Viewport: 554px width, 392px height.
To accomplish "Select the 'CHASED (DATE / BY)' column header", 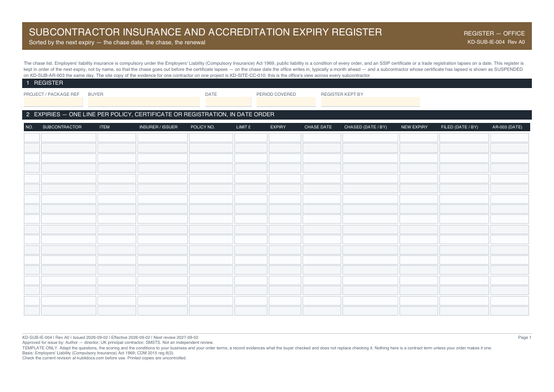I will click(365, 127).
